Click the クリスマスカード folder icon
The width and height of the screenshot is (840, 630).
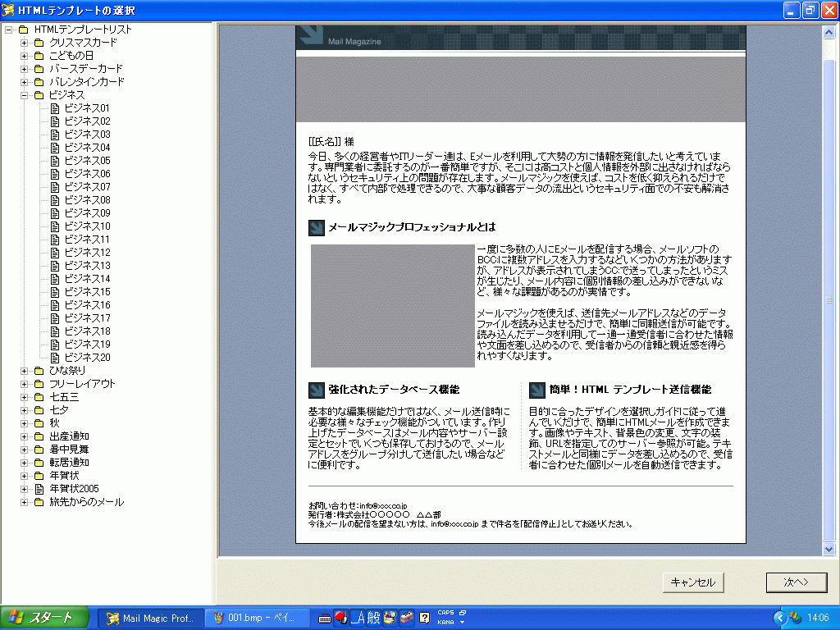(39, 43)
